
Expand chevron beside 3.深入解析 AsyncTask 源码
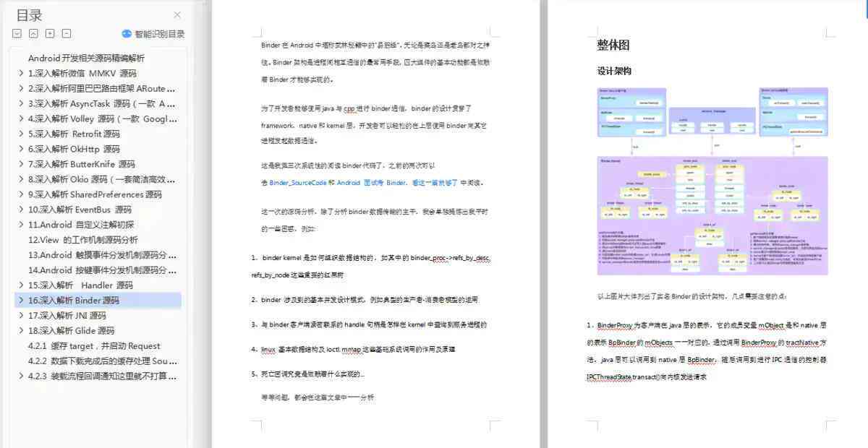click(x=20, y=103)
